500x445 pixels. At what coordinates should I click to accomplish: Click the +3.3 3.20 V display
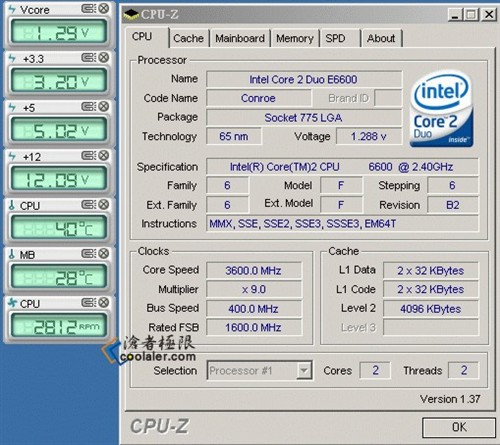[x=59, y=81]
